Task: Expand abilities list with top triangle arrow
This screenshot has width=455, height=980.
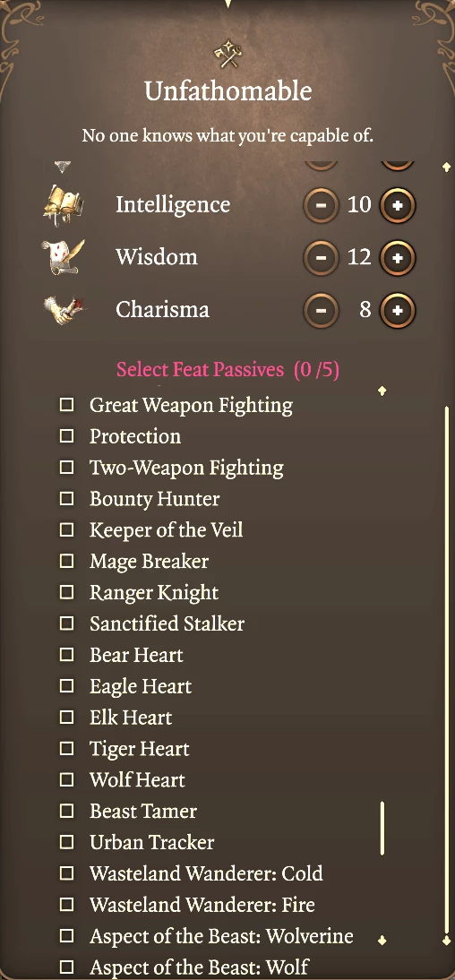Action: click(63, 167)
